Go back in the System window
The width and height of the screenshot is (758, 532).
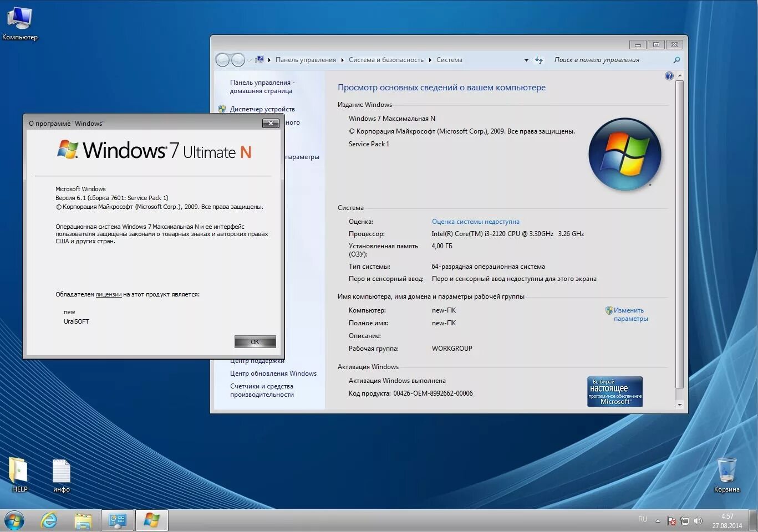click(x=222, y=60)
